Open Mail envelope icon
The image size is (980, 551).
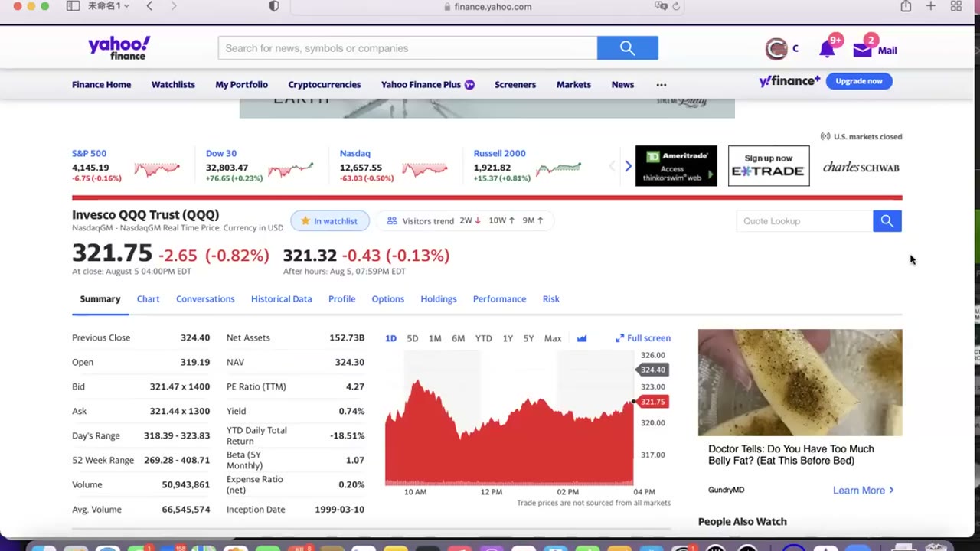(863, 50)
